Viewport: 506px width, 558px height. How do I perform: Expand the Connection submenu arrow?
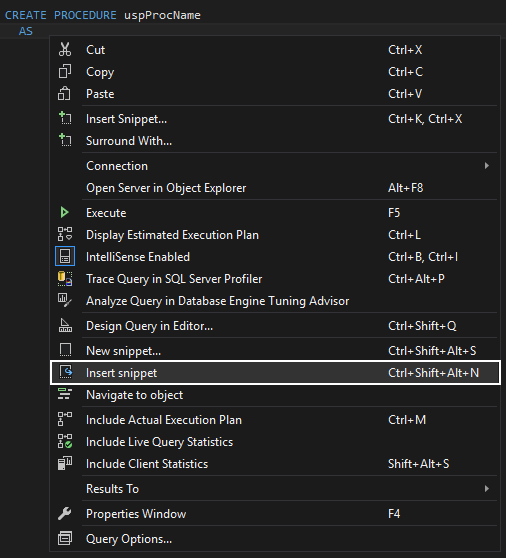487,165
